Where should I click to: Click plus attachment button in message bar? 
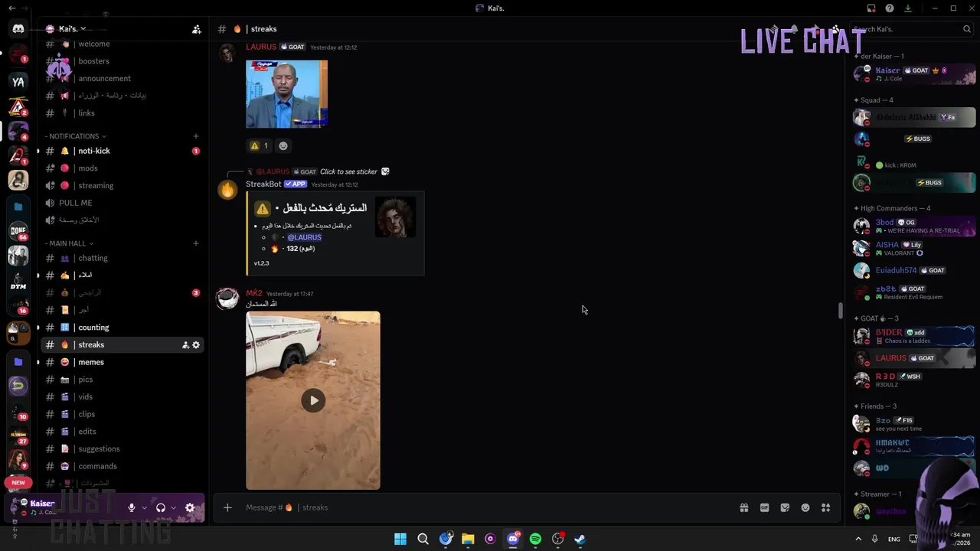(227, 507)
